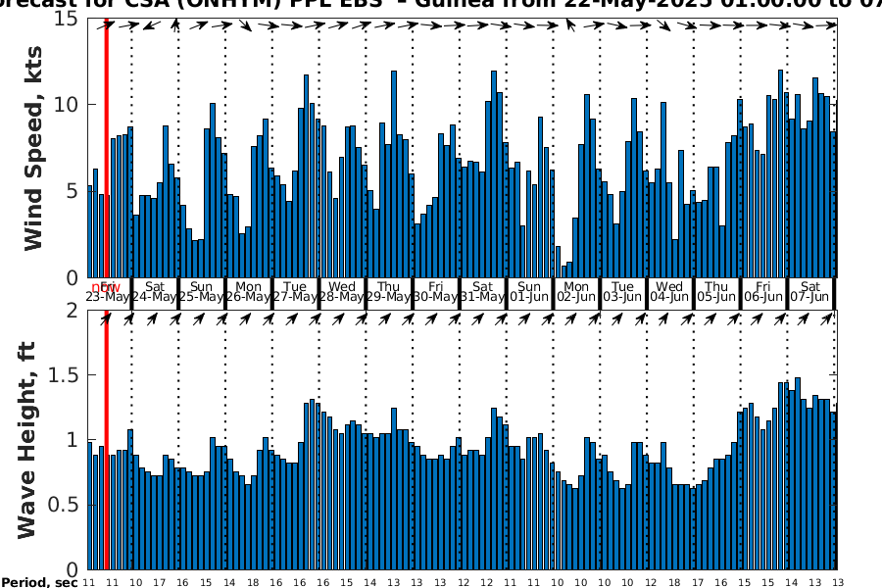This screenshot has width=882, height=588.
Task: Click the 'Wave Height, ft' axis title
Action: 26,440
